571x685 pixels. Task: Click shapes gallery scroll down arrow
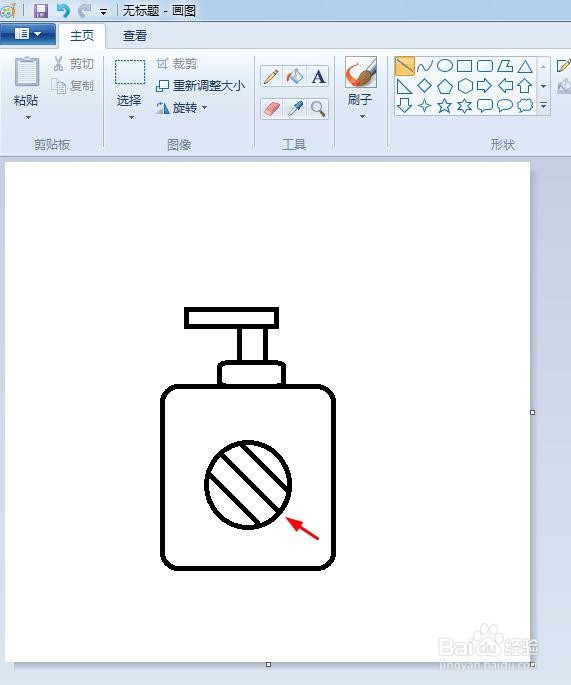[543, 86]
